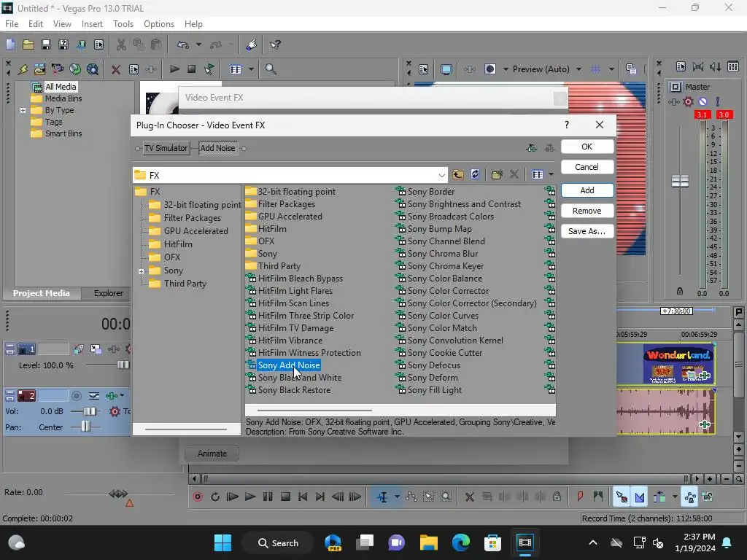Image resolution: width=747 pixels, height=560 pixels.
Task: Open the Views dropdown arrow in Plug-In Chooser
Action: pyautogui.click(x=551, y=175)
